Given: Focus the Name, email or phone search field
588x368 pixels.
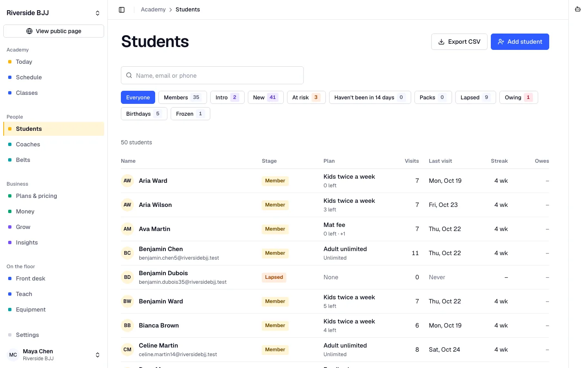Looking at the screenshot, I should click(212, 75).
